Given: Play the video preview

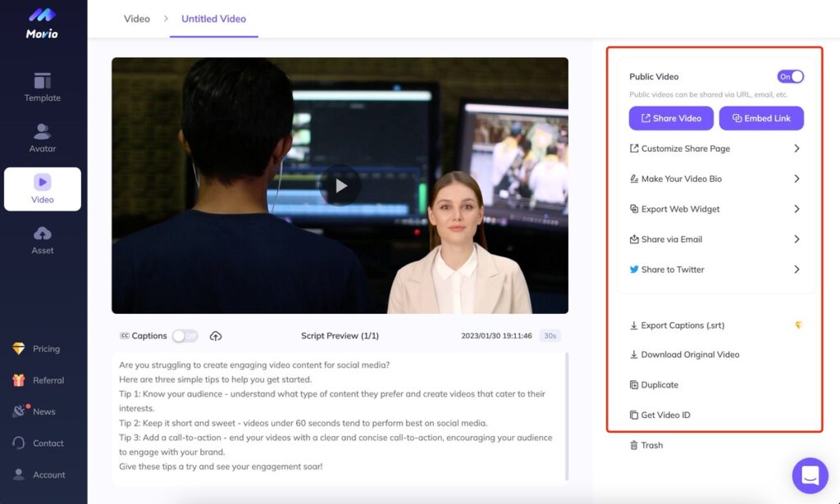Looking at the screenshot, I should (x=340, y=186).
